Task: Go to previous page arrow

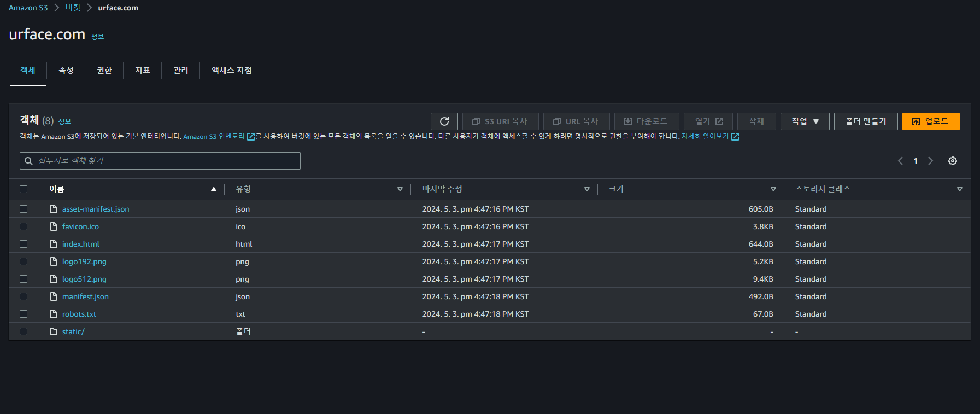Action: point(900,161)
